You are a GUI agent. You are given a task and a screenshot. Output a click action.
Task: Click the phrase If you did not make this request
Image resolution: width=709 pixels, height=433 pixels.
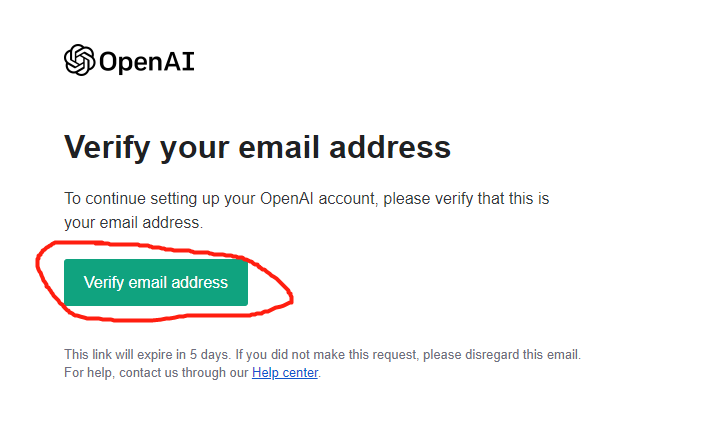[326, 354]
